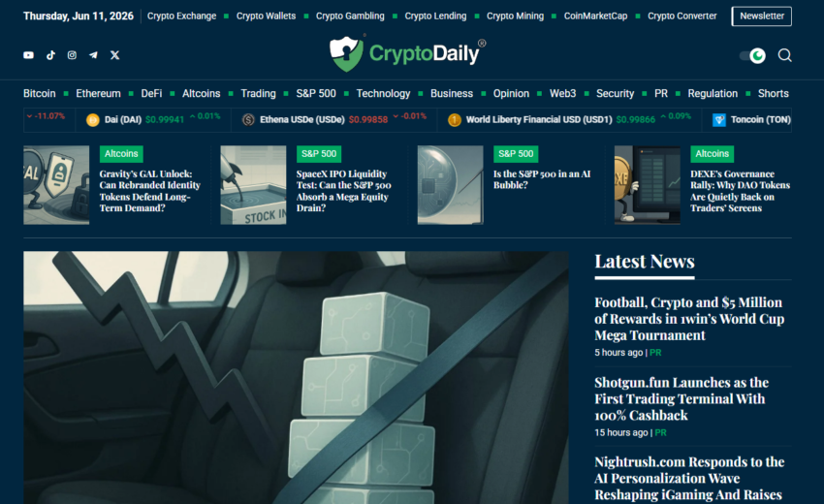Open the SpaceX IPO article thumbnail

pyautogui.click(x=253, y=185)
